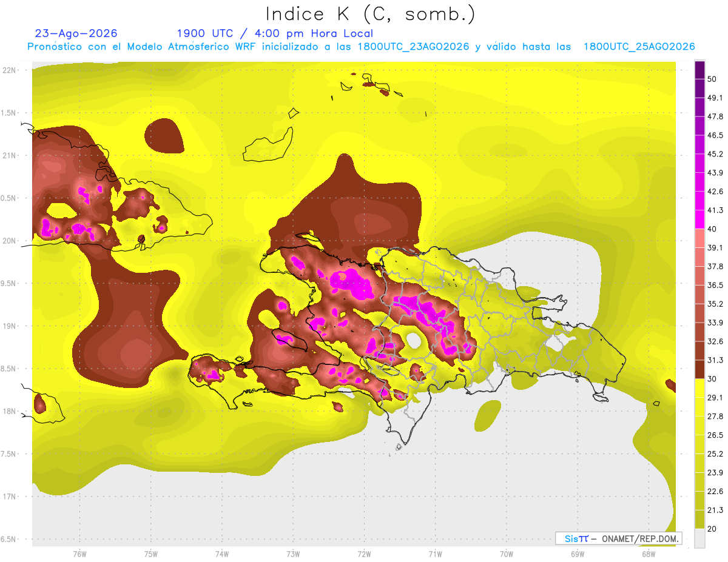Click the longitude tick label '76W'
728x562 pixels.
coord(79,554)
